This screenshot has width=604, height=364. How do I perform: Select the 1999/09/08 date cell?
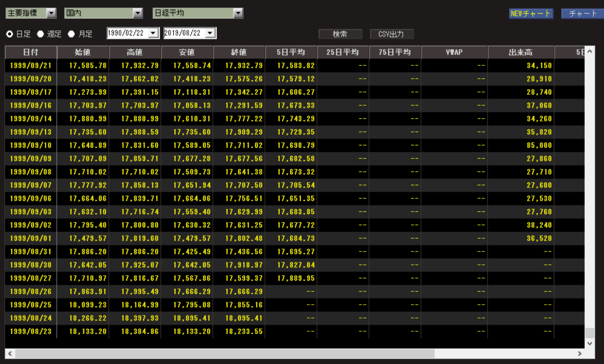31,172
